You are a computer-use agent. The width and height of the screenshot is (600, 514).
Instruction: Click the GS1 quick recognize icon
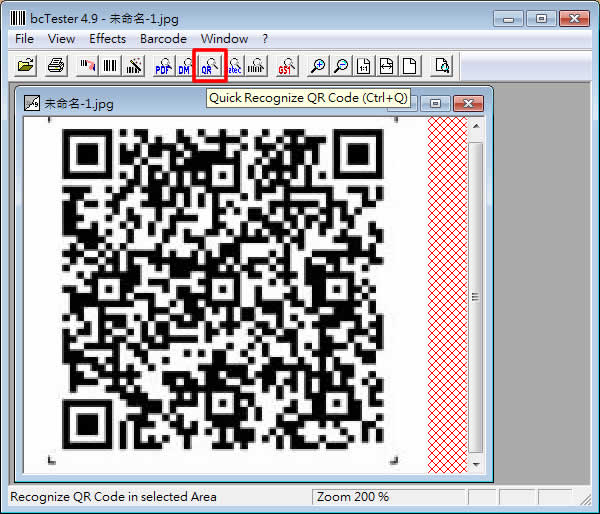coord(287,66)
